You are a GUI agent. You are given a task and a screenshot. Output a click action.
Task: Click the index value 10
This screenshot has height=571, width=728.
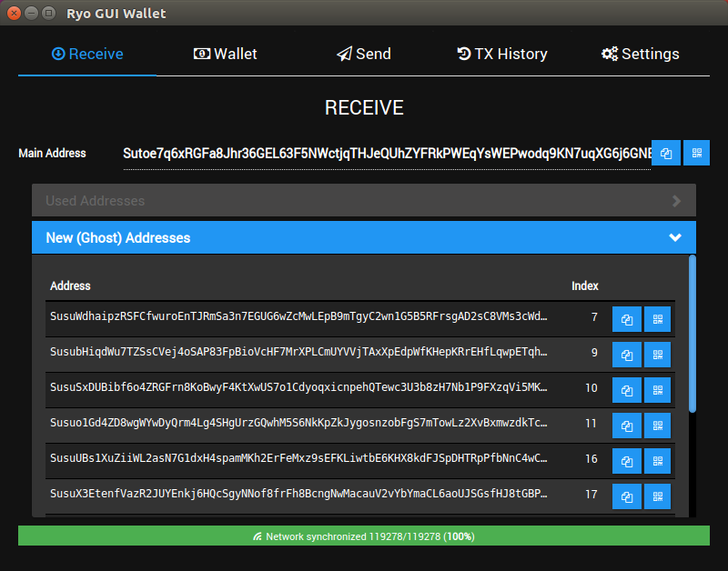591,387
